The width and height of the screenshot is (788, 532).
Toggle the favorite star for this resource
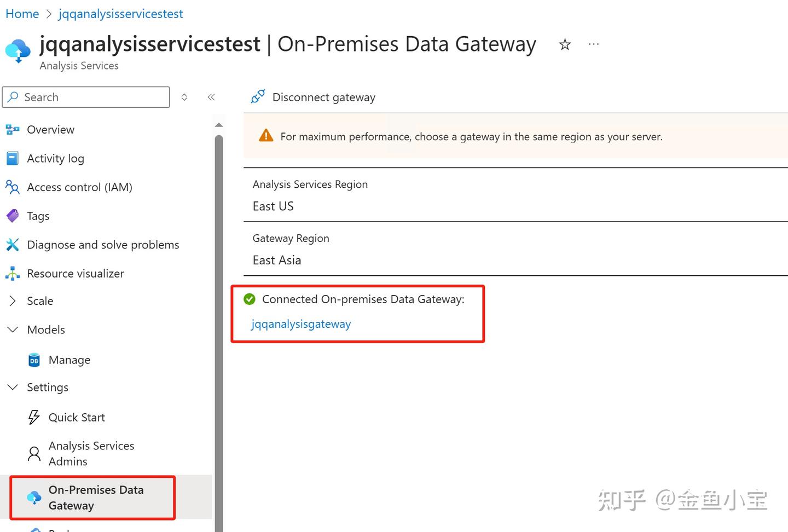pos(564,44)
